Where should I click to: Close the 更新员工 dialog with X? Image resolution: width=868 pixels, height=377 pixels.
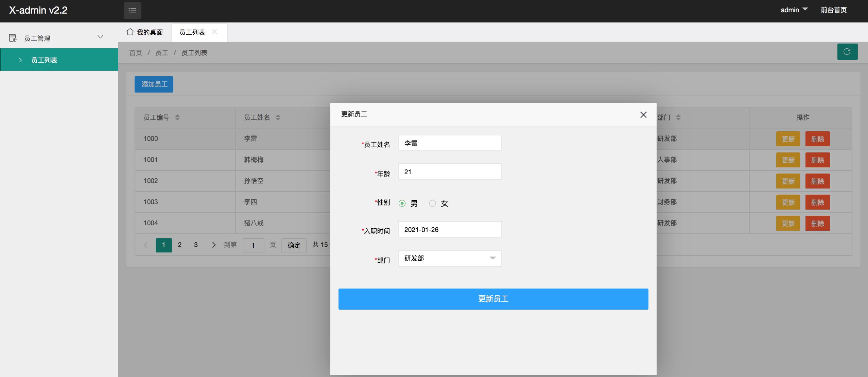click(643, 115)
